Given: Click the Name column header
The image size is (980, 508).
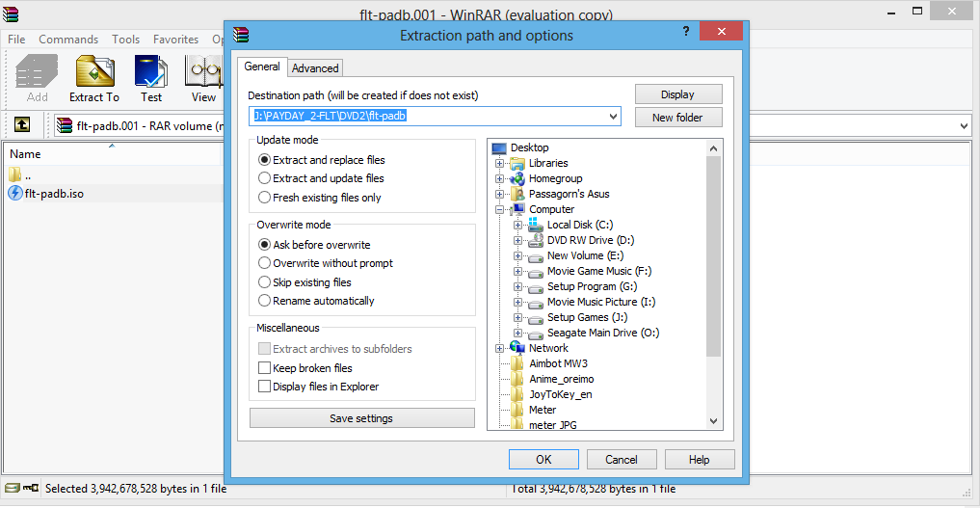Looking at the screenshot, I should (113, 154).
